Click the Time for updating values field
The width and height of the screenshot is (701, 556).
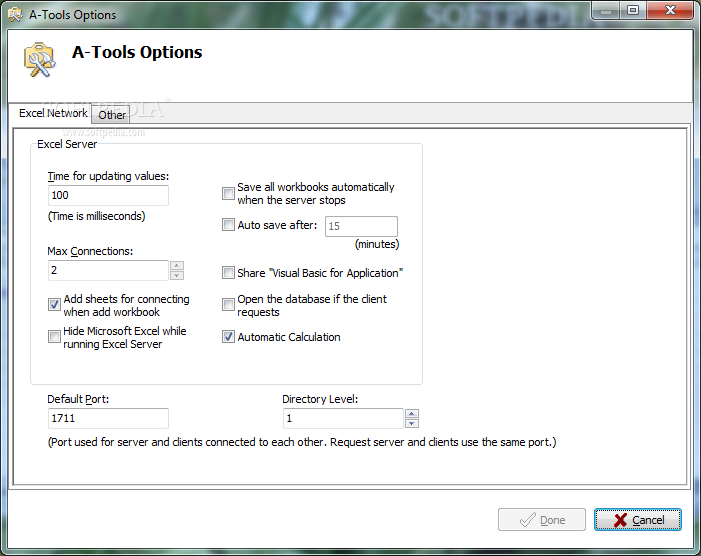pos(108,195)
